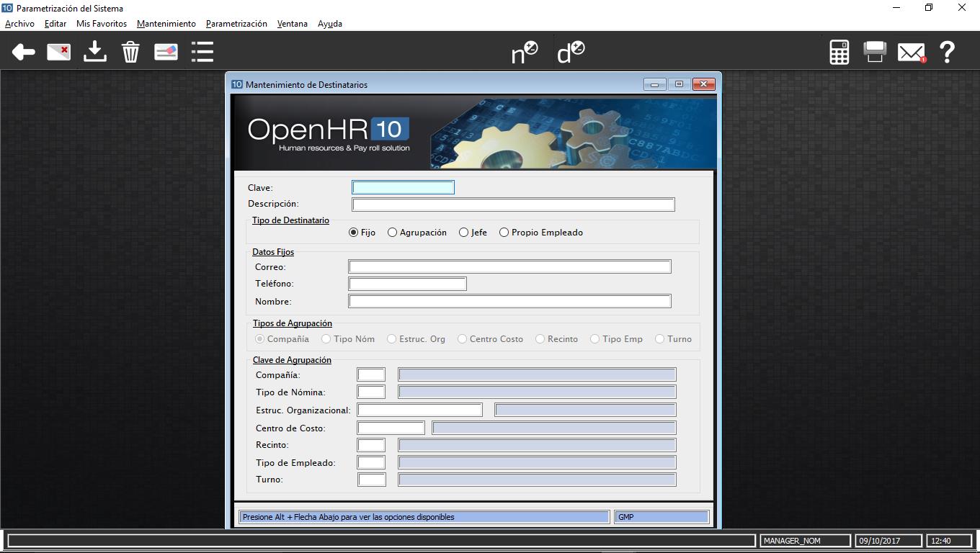The height and width of the screenshot is (553, 980).
Task: Click the Teléfono input box
Action: click(407, 284)
